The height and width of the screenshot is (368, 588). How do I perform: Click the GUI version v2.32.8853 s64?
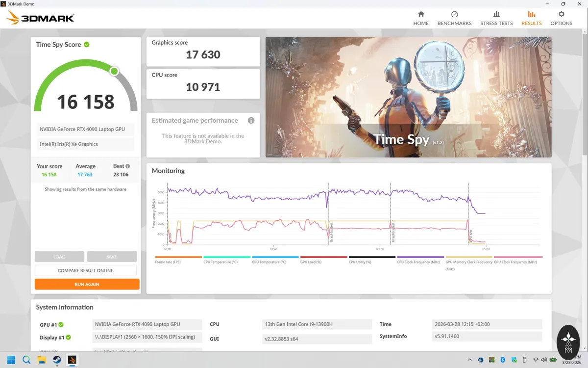coord(317,339)
